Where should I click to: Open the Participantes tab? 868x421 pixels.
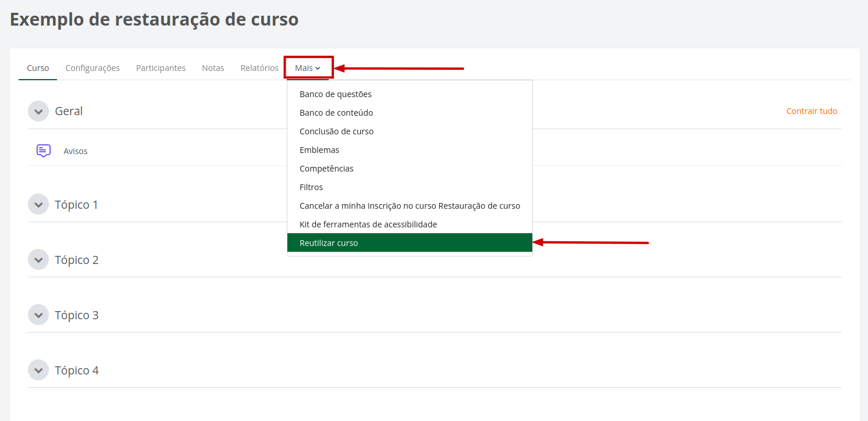pos(161,67)
